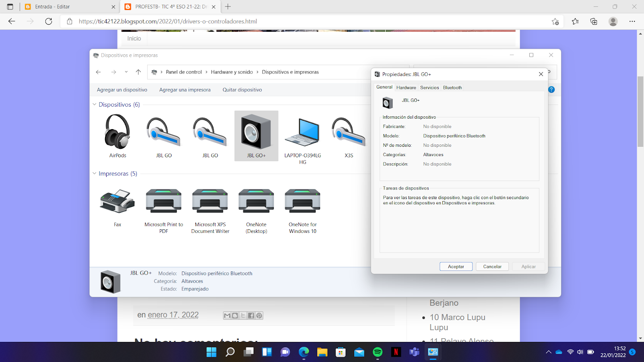Open recent locations dropdown in Dispositivos window
Viewport: 644px width, 362px height.
point(126,72)
